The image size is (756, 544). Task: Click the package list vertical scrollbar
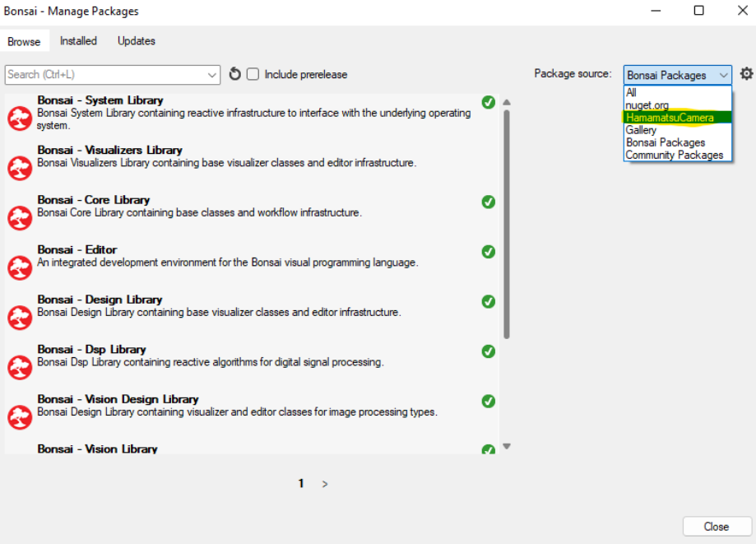point(506,224)
